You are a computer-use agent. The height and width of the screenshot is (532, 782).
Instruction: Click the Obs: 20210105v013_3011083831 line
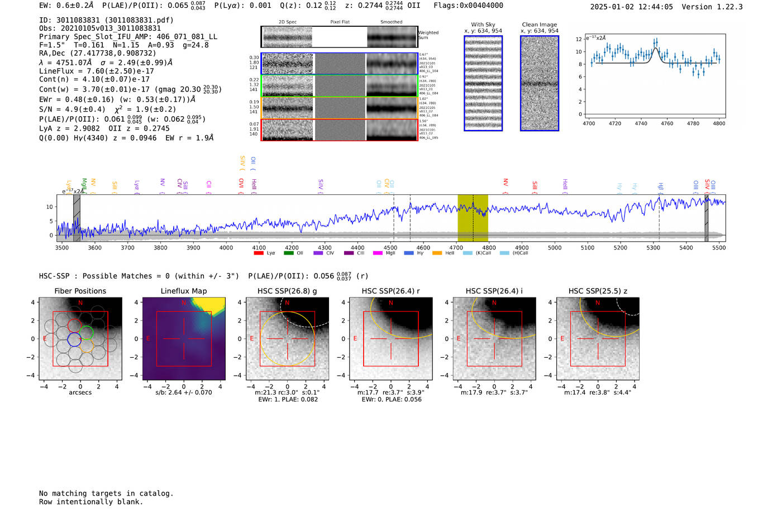click(x=100, y=28)
